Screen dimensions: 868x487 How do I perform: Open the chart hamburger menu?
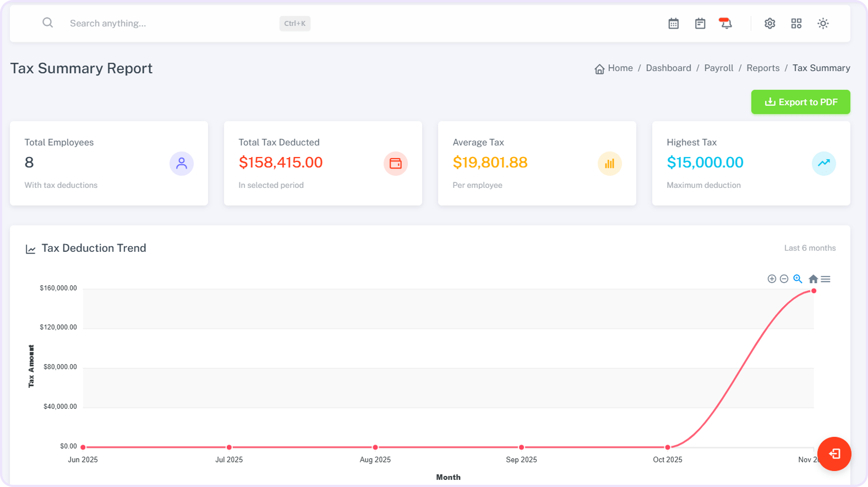tap(826, 279)
